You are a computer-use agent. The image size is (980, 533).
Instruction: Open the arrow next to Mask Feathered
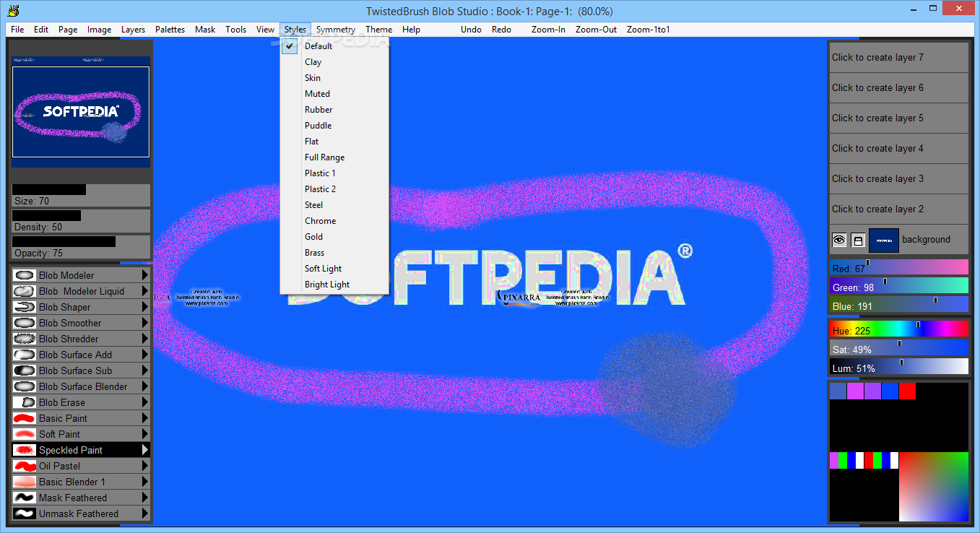coord(144,498)
